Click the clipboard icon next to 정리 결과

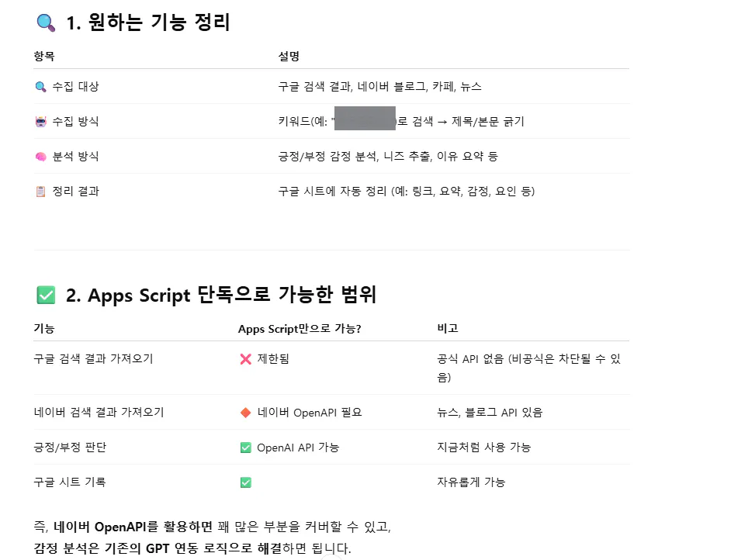41,192
